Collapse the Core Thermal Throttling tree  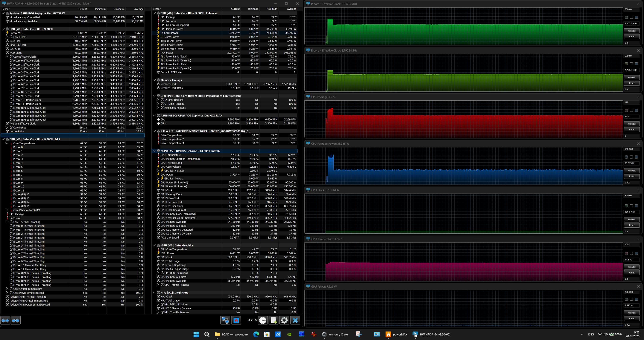[7, 222]
